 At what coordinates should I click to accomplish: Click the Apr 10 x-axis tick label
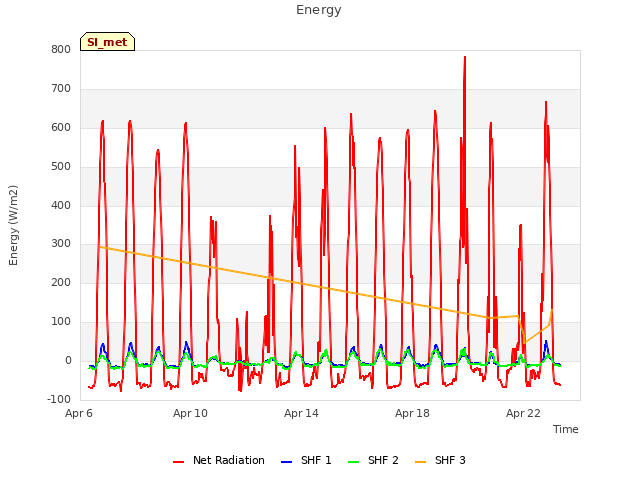190,413
